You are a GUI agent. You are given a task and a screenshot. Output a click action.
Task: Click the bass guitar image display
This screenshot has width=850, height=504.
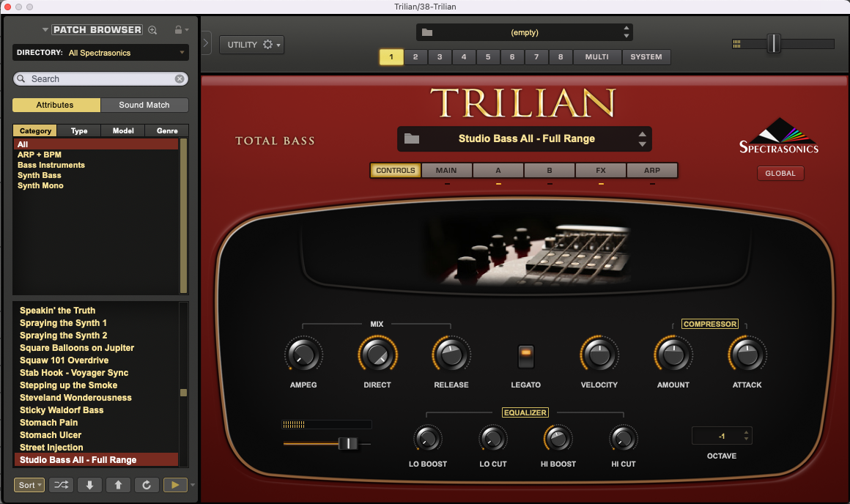pos(526,253)
